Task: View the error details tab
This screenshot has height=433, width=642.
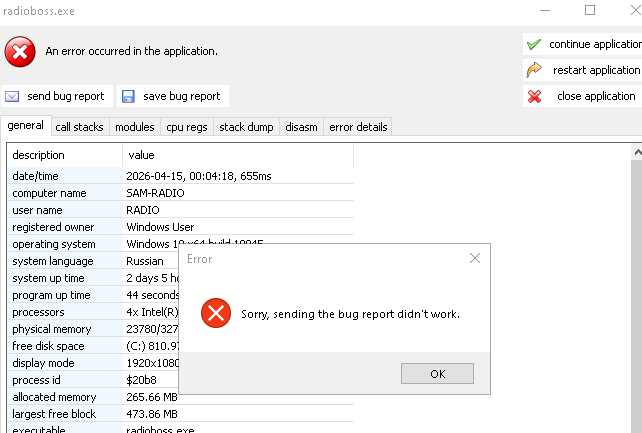Action: point(357,127)
